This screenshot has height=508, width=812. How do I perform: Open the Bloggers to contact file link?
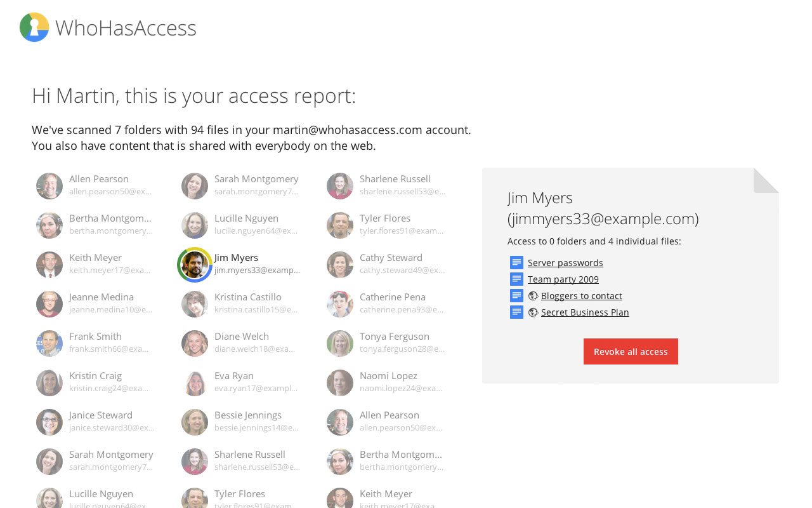(581, 295)
